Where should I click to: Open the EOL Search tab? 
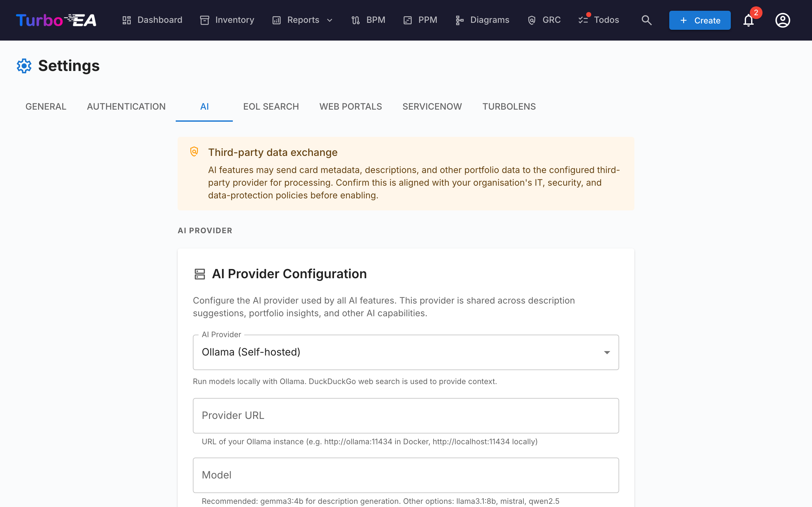(x=271, y=107)
